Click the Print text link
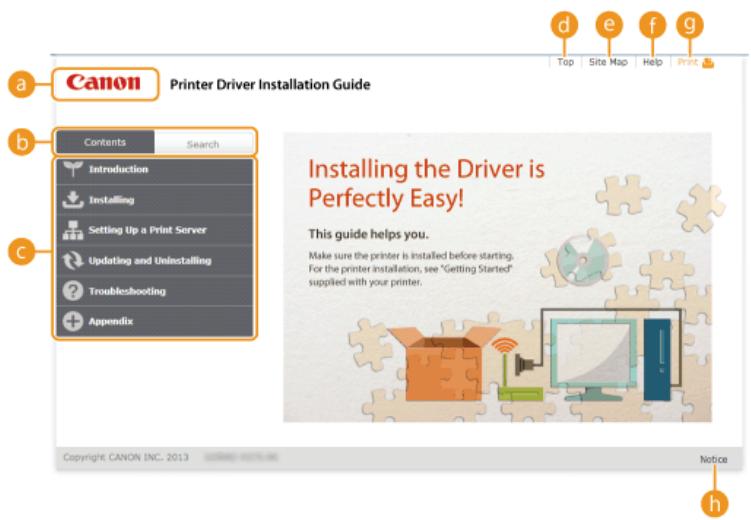Screen dimensions: 751x520 tap(687, 62)
